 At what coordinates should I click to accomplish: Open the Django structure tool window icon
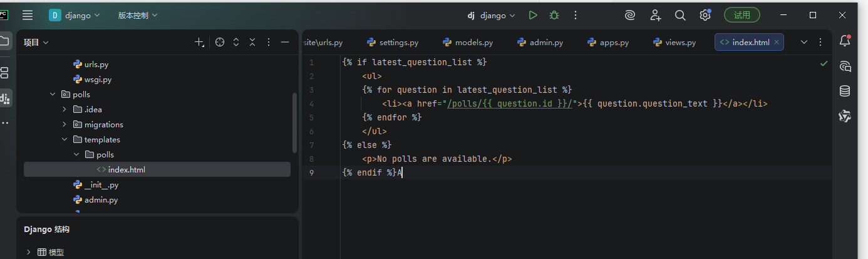[x=5, y=98]
